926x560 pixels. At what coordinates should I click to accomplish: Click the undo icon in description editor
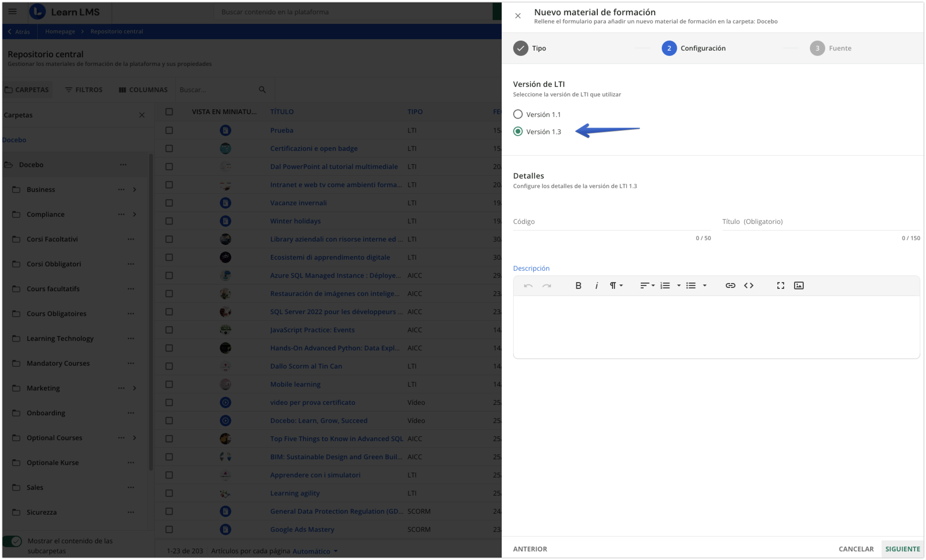point(528,285)
